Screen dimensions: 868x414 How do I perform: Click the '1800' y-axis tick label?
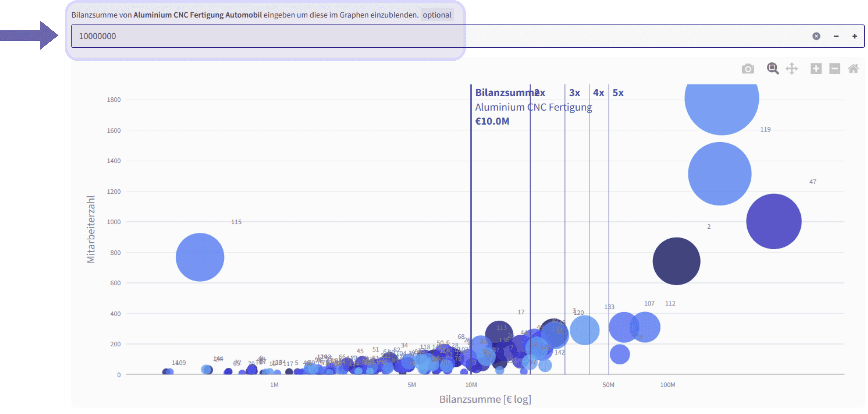tap(113, 100)
